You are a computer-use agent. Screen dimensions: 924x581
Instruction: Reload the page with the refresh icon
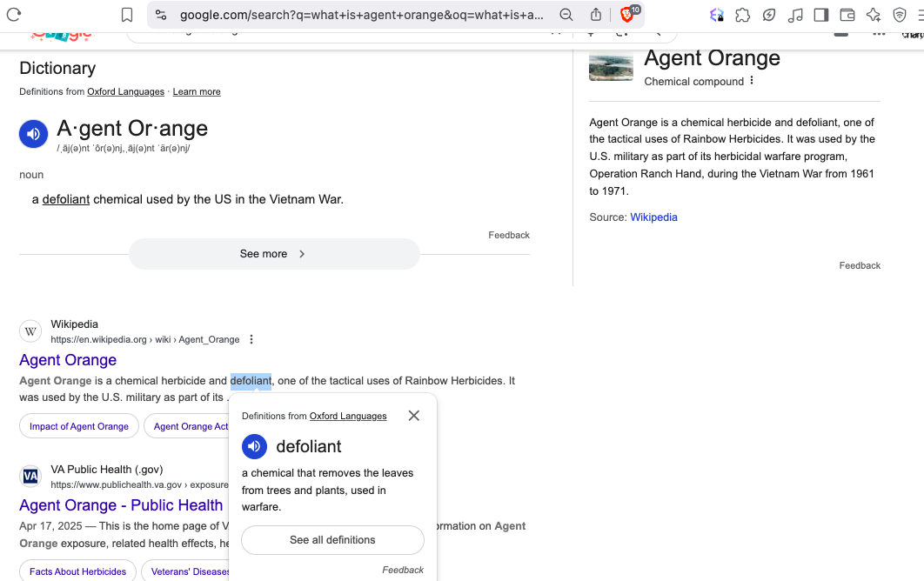click(14, 14)
